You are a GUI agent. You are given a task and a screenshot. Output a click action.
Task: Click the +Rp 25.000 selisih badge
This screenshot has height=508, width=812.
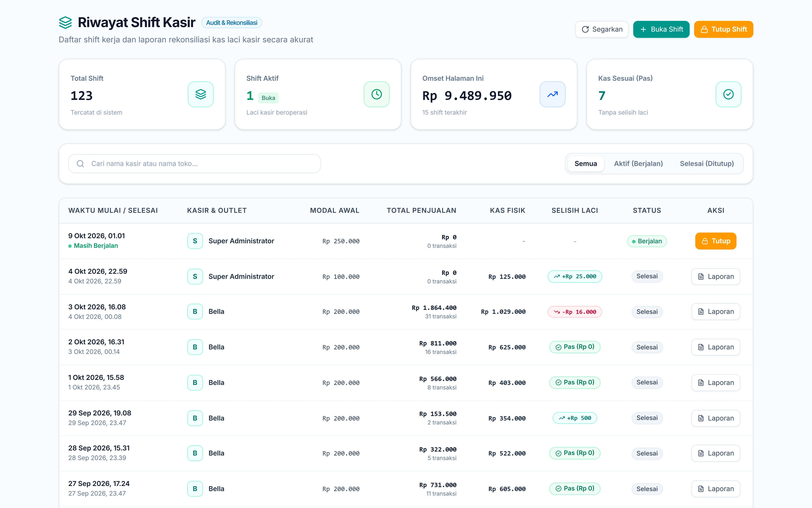(575, 277)
